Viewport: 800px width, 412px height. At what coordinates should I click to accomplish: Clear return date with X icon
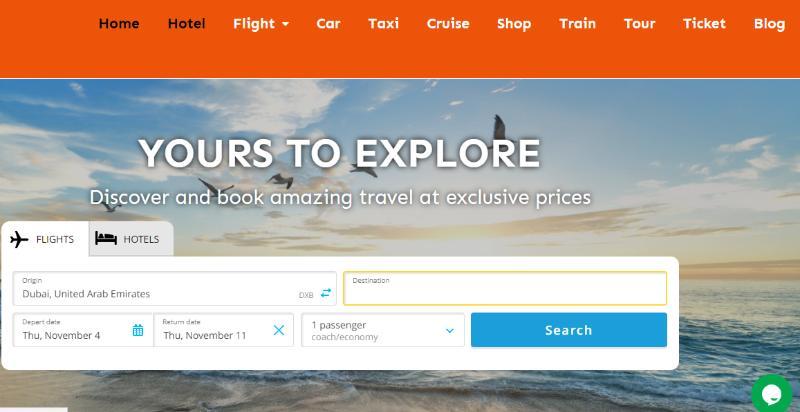click(x=279, y=330)
